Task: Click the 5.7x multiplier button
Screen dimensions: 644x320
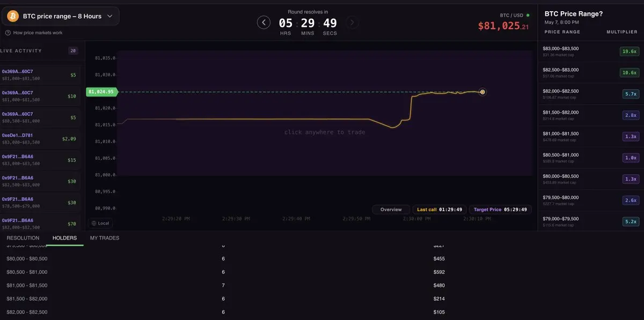Action: (630, 94)
